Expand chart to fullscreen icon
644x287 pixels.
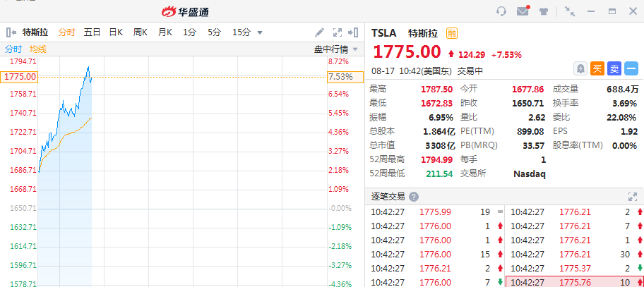pos(338,32)
